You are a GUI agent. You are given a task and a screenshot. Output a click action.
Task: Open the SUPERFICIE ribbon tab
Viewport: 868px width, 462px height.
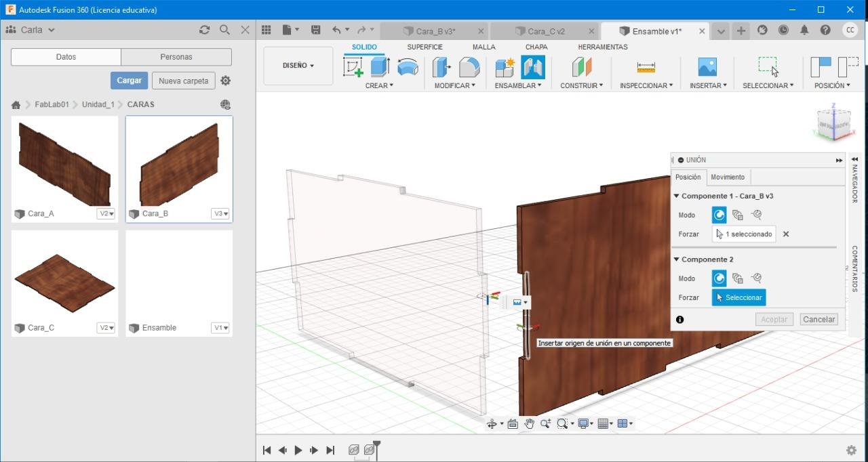[425, 47]
